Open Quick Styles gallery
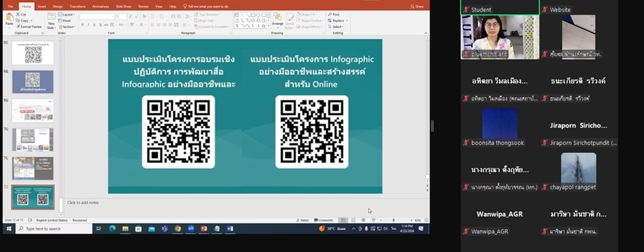The width and height of the screenshot is (644, 252). coord(289,21)
